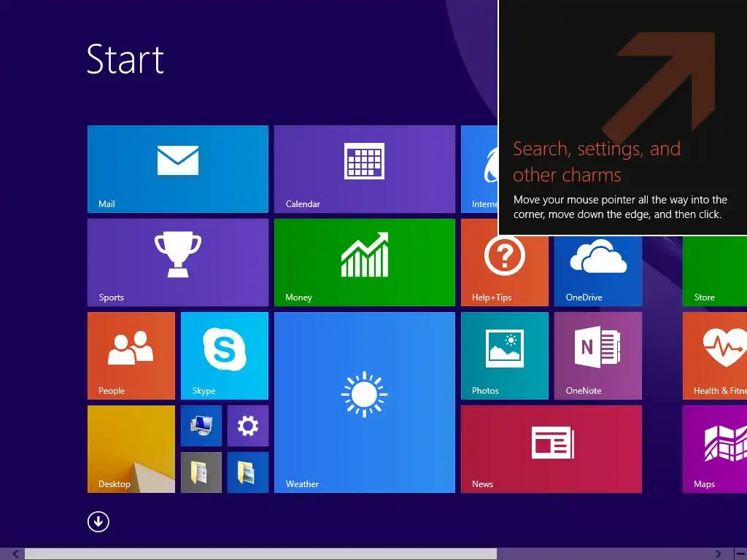The width and height of the screenshot is (747, 560).
Task: Open the Sports trophy tile
Action: (x=178, y=262)
